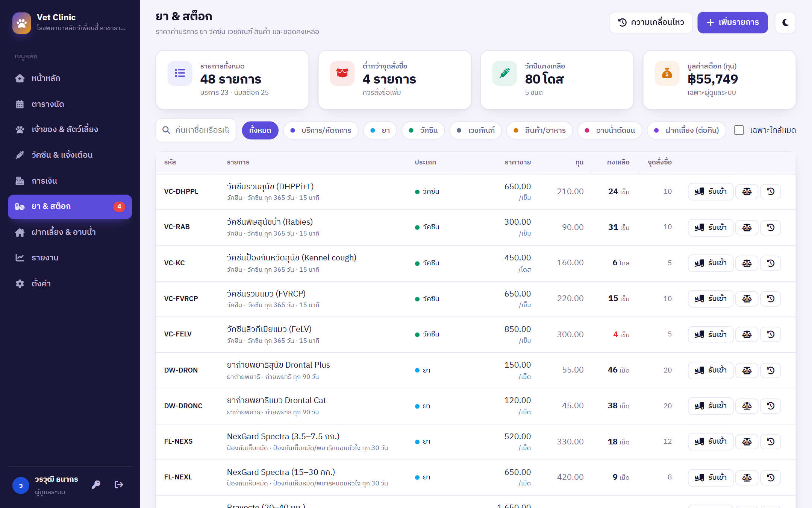Image resolution: width=812 pixels, height=508 pixels.
Task: View history icon for VC-KC row
Action: click(x=771, y=263)
